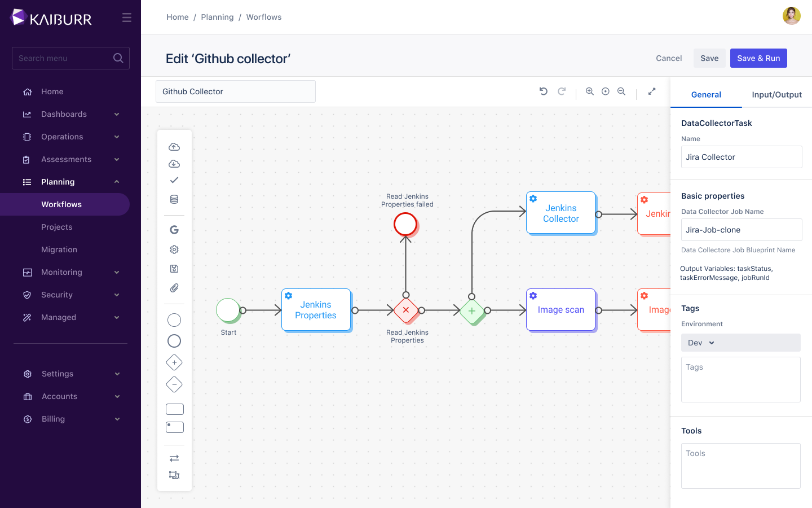Click the zoom out magnifier icon

pos(621,91)
